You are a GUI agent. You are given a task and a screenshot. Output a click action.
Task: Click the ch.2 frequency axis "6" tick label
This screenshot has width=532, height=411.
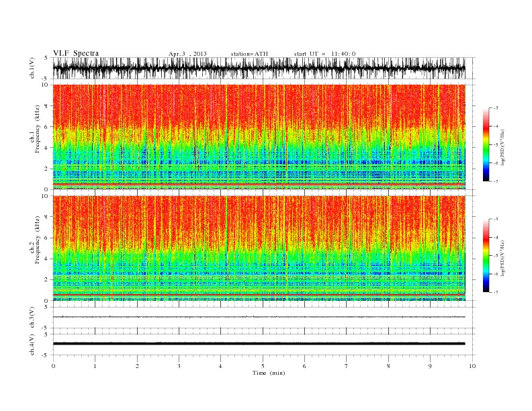[46, 238]
